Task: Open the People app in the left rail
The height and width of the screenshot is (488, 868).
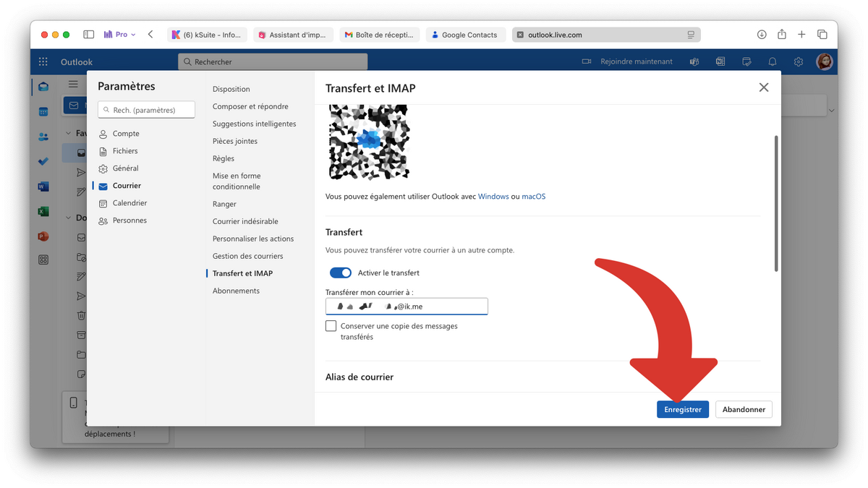Action: 43,137
